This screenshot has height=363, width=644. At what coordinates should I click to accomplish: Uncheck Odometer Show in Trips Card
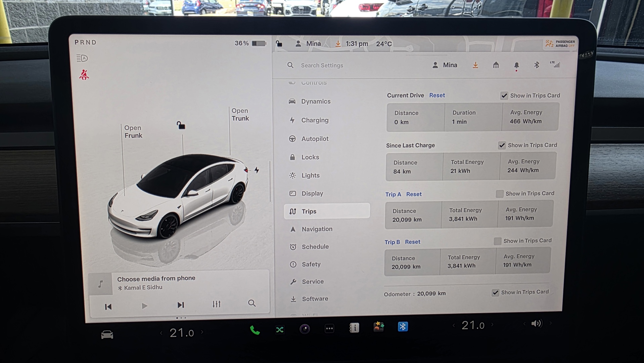(495, 293)
